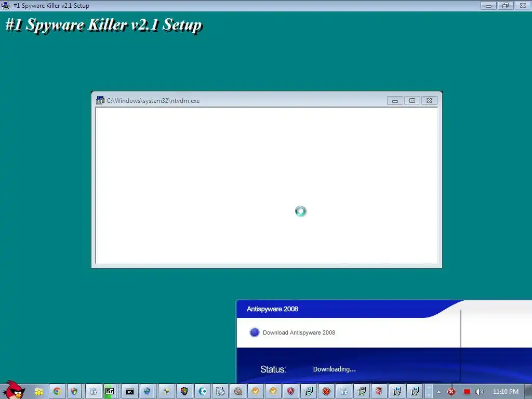
Task: Click the Spyware Killer Setup title bar icon
Action: (5, 5)
